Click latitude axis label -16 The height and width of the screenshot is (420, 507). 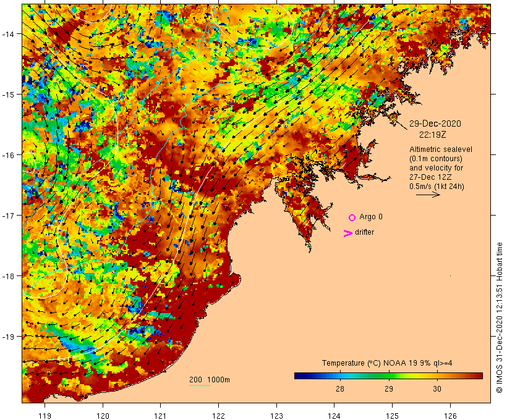click(7, 155)
